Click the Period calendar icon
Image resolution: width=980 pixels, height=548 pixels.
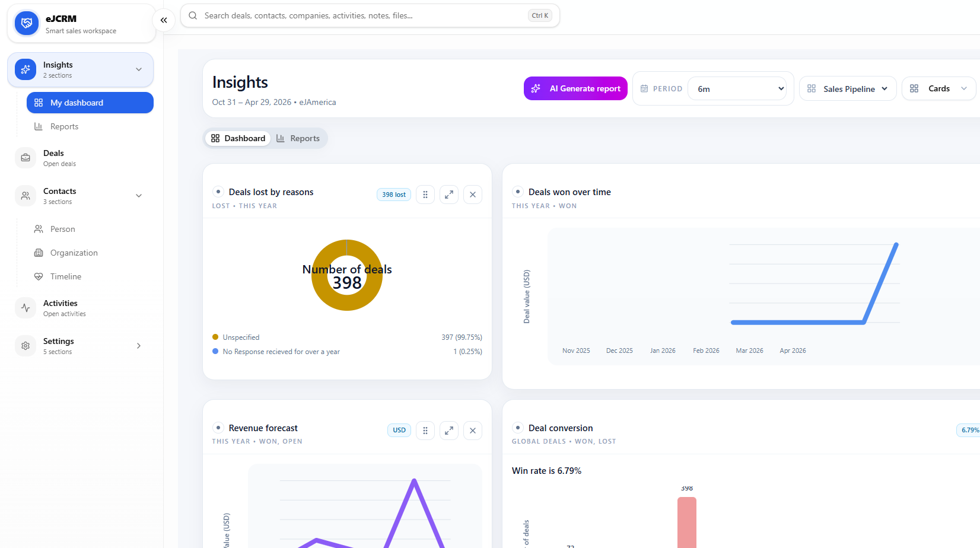click(644, 88)
